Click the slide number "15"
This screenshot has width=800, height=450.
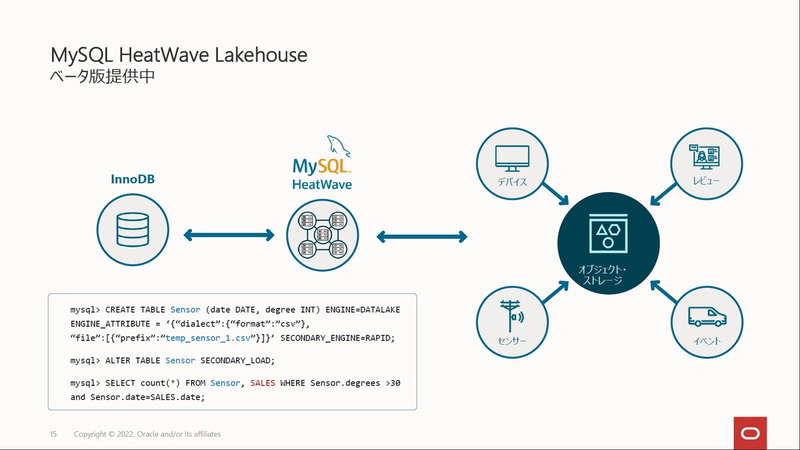[53, 434]
